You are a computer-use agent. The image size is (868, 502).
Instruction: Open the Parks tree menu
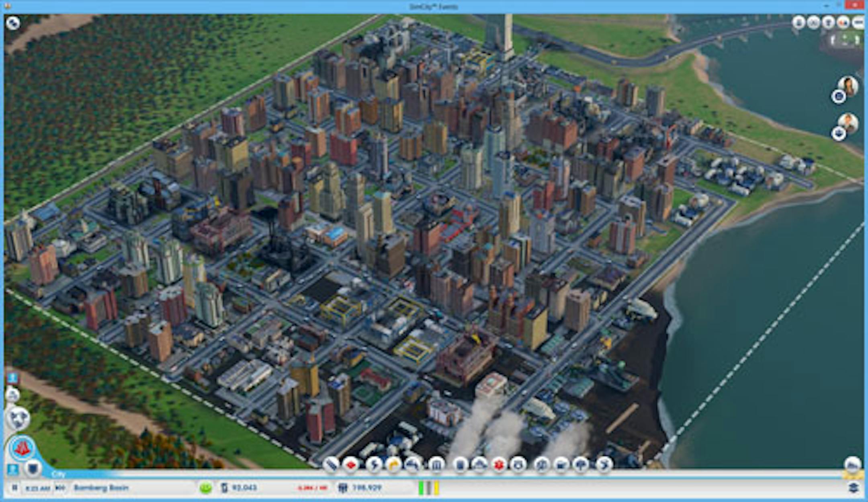tap(581, 465)
